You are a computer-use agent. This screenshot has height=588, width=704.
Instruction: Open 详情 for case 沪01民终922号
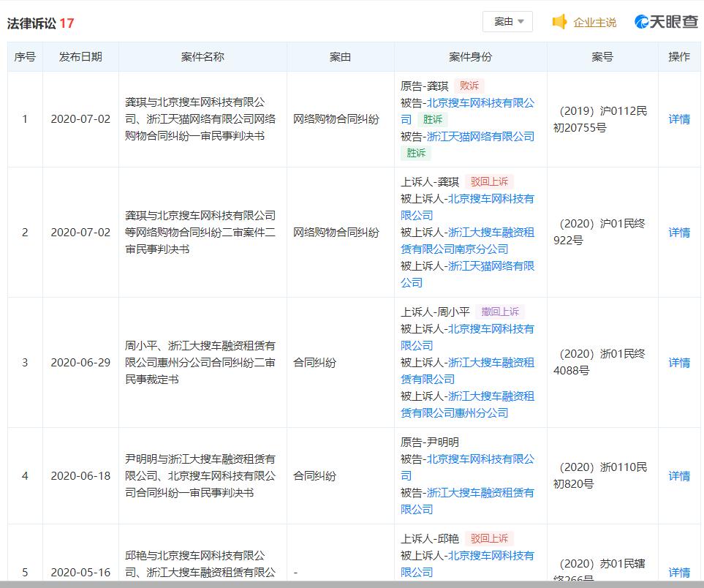[x=679, y=233]
